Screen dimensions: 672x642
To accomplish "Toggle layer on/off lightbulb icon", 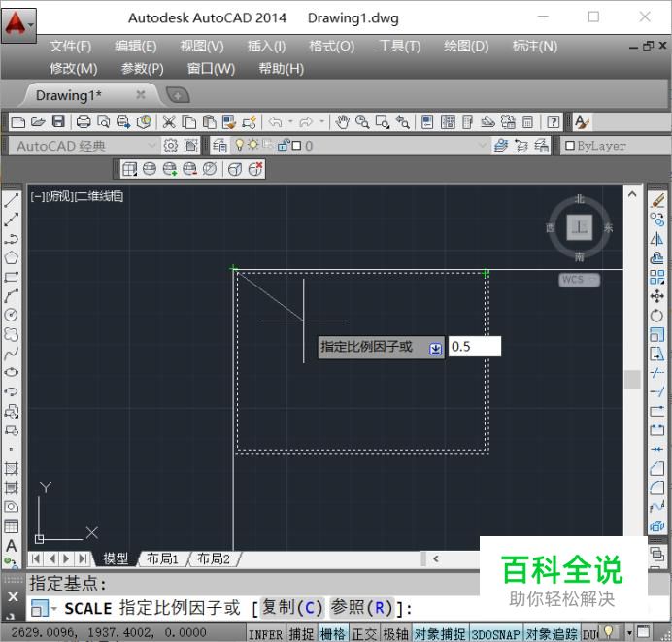I will tap(240, 145).
